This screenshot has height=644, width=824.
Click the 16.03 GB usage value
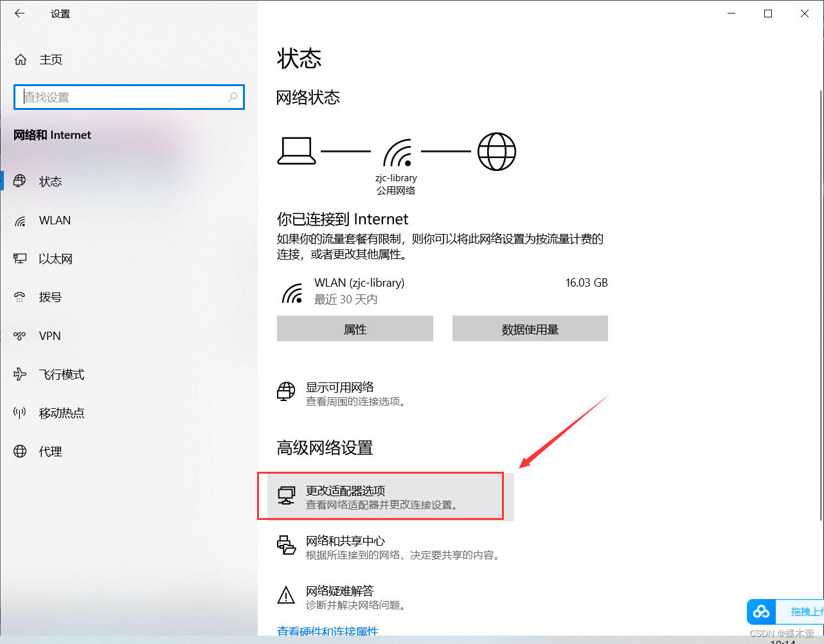coord(586,283)
